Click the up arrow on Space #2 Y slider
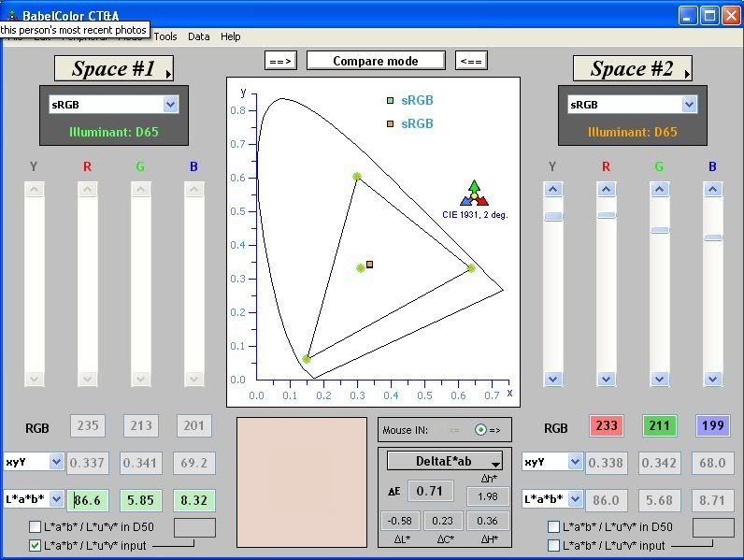This screenshot has width=744, height=560. pyautogui.click(x=553, y=190)
